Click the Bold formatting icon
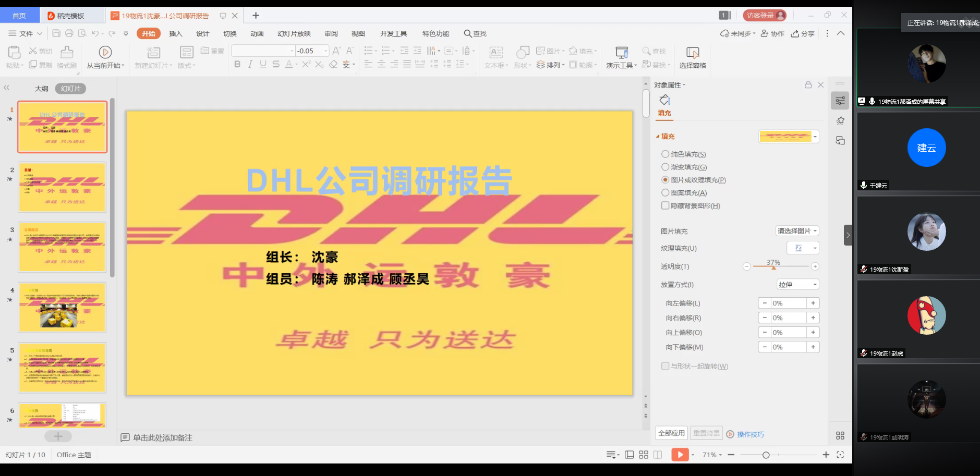 coord(237,64)
